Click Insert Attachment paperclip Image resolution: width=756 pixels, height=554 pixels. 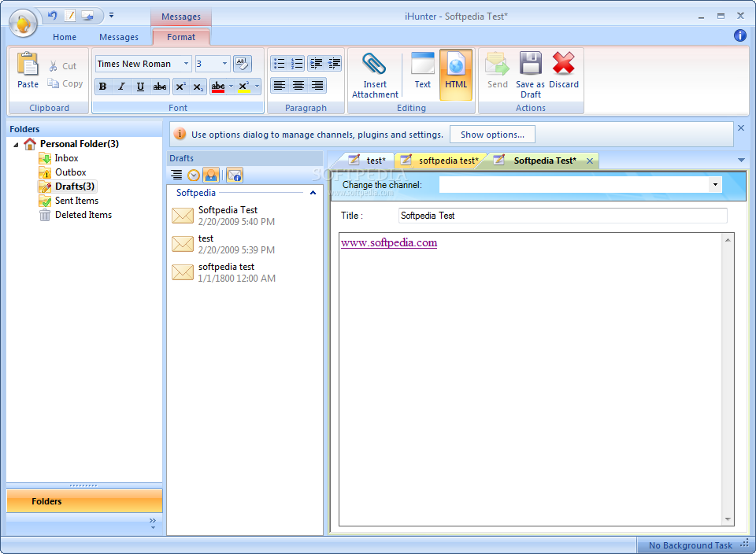(x=375, y=75)
